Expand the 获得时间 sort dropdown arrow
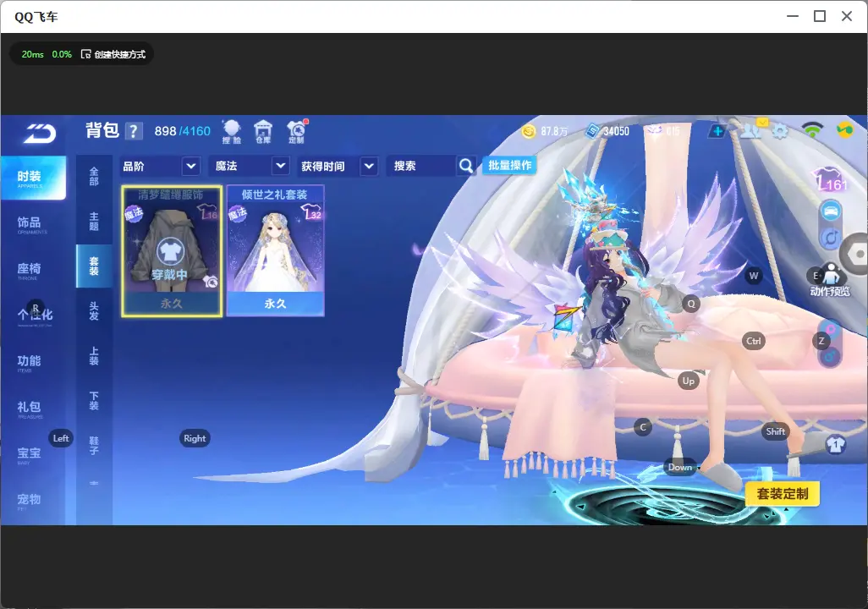Image resolution: width=868 pixels, height=609 pixels. (x=369, y=166)
